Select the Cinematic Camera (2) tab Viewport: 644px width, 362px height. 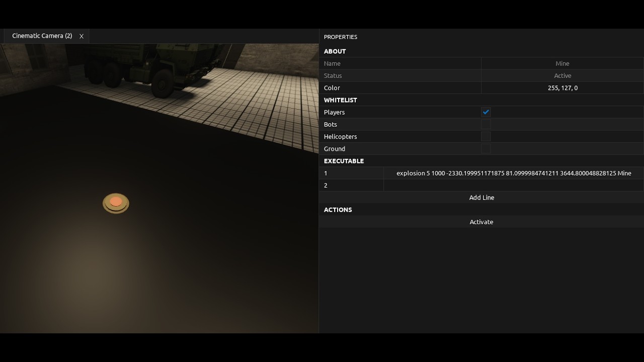pyautogui.click(x=42, y=36)
